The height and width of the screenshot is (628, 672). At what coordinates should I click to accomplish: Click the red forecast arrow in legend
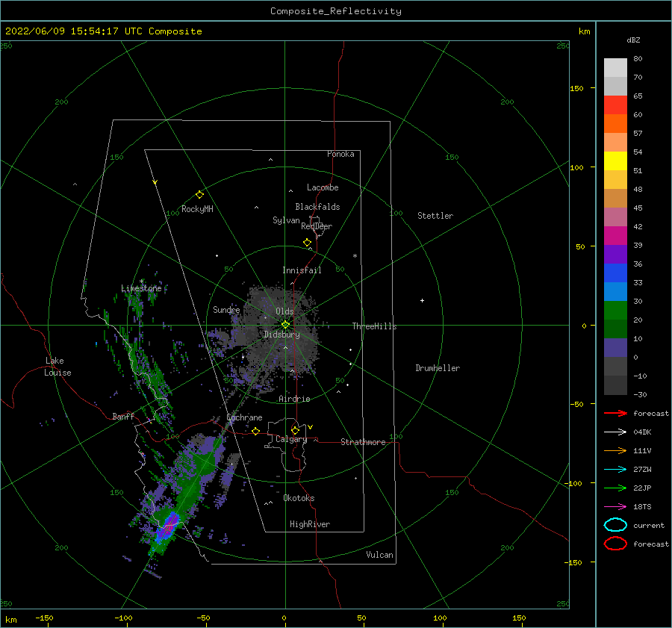[x=615, y=413]
